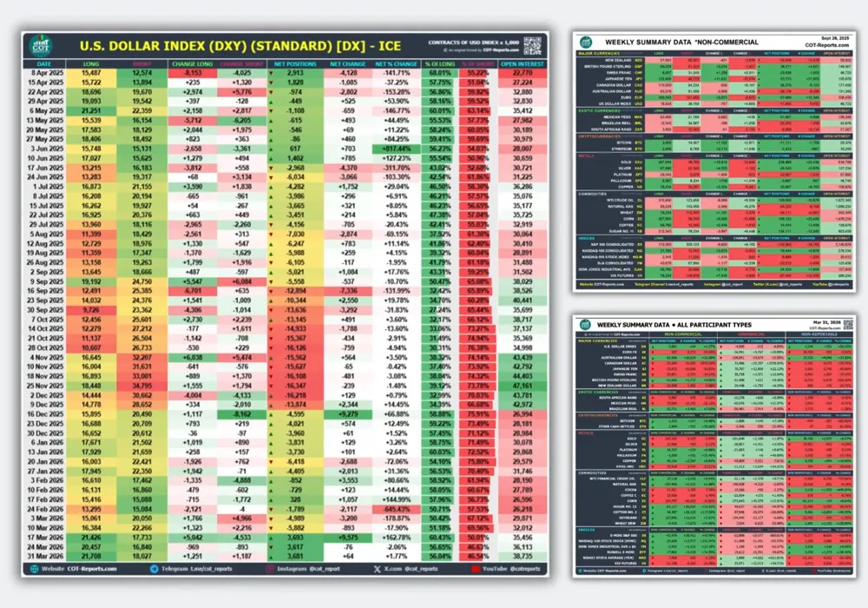The width and height of the screenshot is (868, 608).
Task: Click the CONTRACTS OF USD INDEX x 1,000 label
Action: pos(473,43)
